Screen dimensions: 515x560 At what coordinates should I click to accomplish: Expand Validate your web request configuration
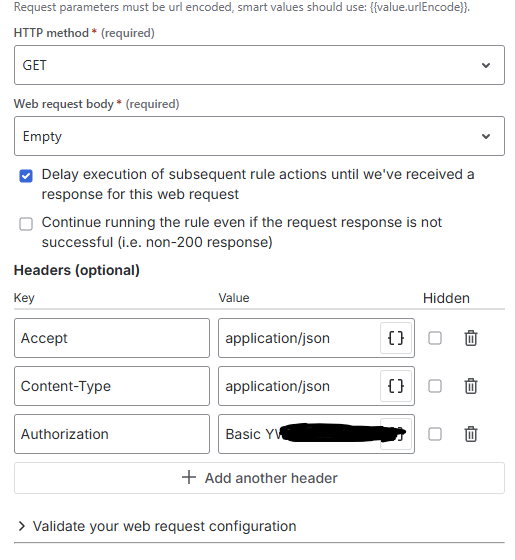157,526
